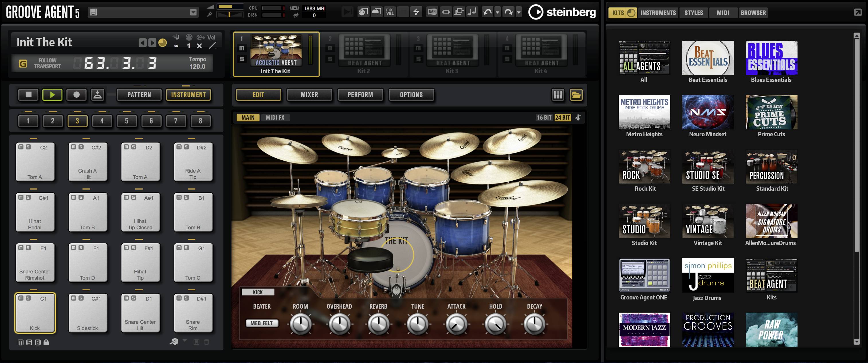Click the ROOM knob

[x=300, y=323]
